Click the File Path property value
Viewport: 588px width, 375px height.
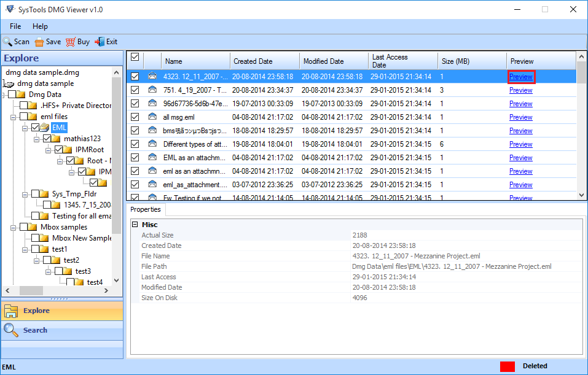pyautogui.click(x=452, y=266)
